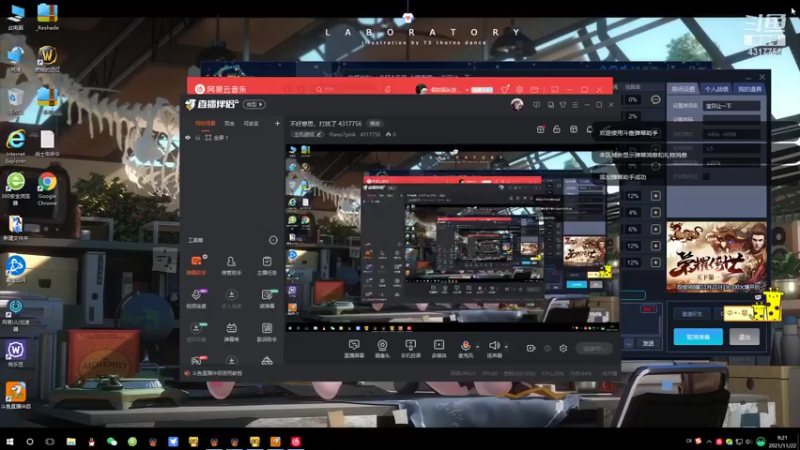
Task: Click the message icon in 直播伴侣 title bar
Action: point(536,105)
